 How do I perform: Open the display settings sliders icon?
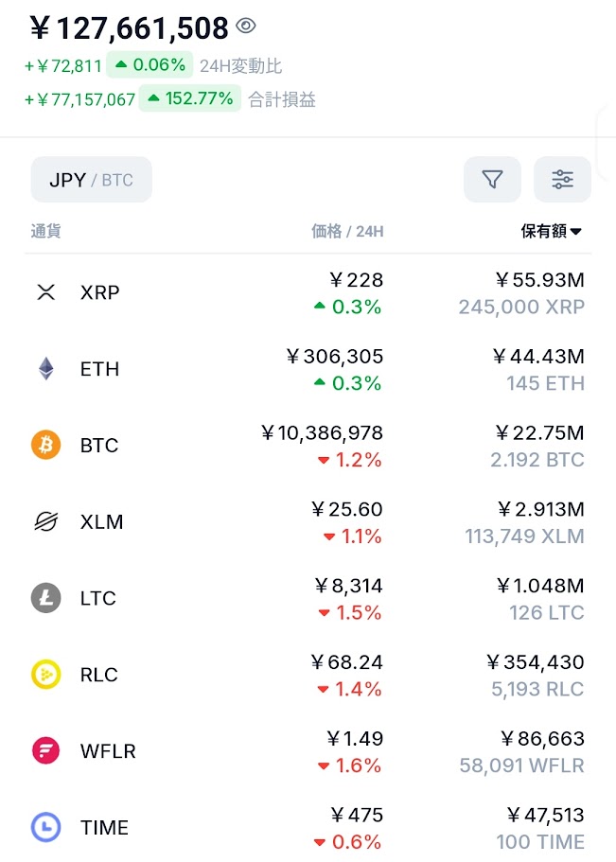pyautogui.click(x=562, y=180)
